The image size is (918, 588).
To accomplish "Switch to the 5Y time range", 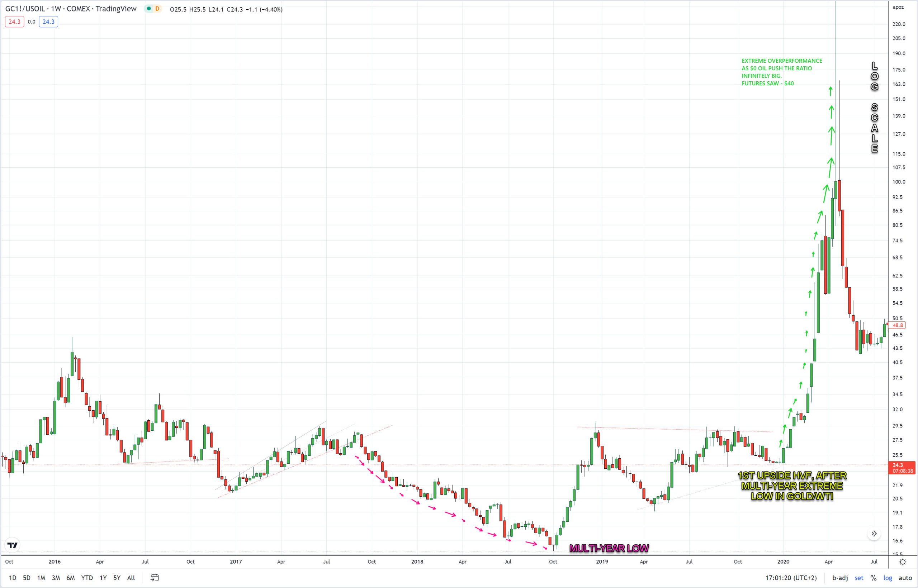I will point(117,578).
